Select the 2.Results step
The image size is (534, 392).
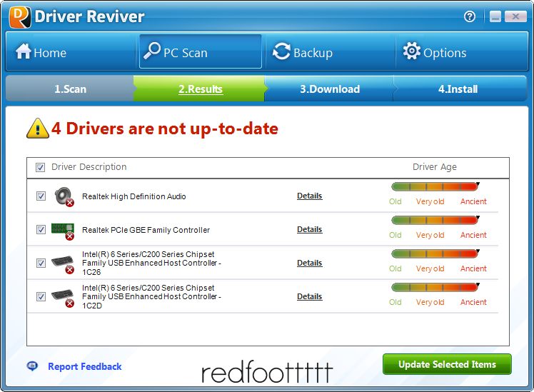click(200, 89)
